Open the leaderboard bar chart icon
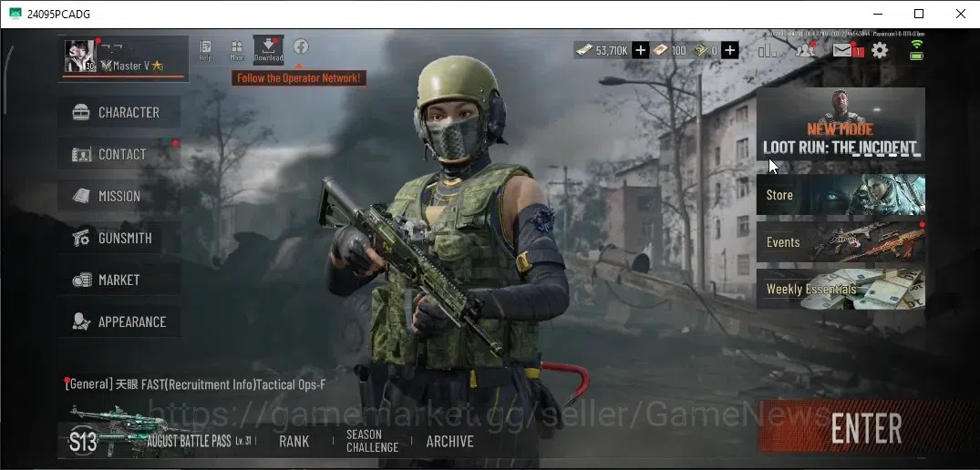 tap(767, 50)
